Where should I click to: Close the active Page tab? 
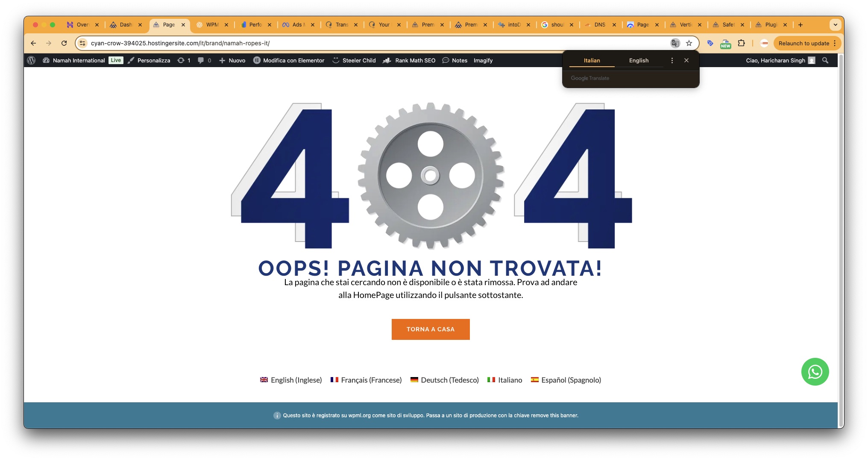coord(183,25)
